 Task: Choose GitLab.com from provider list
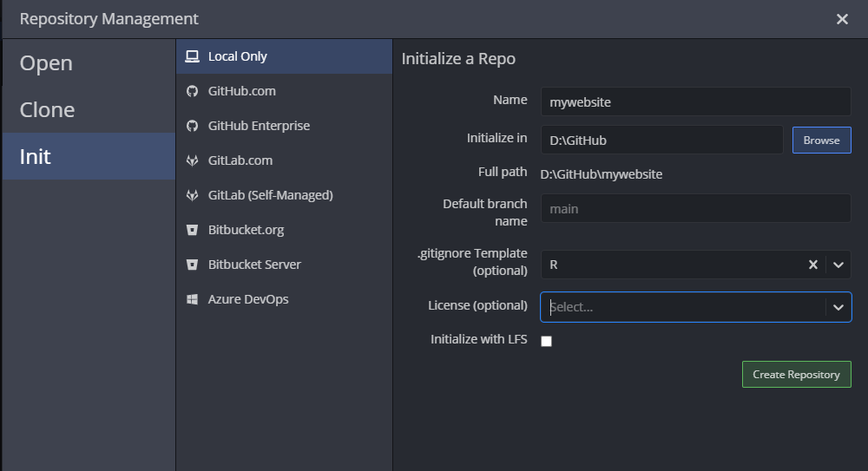(x=284, y=160)
